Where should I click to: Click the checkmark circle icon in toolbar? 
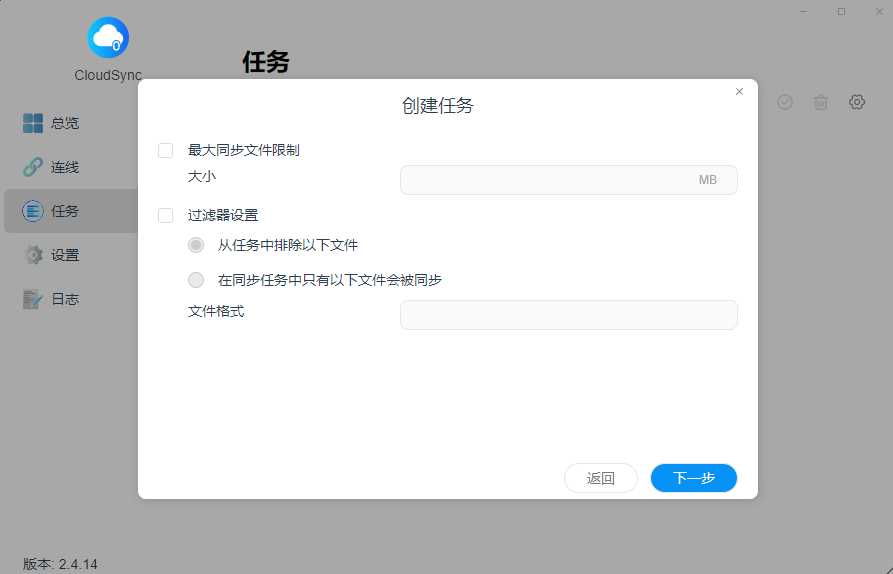[x=785, y=102]
